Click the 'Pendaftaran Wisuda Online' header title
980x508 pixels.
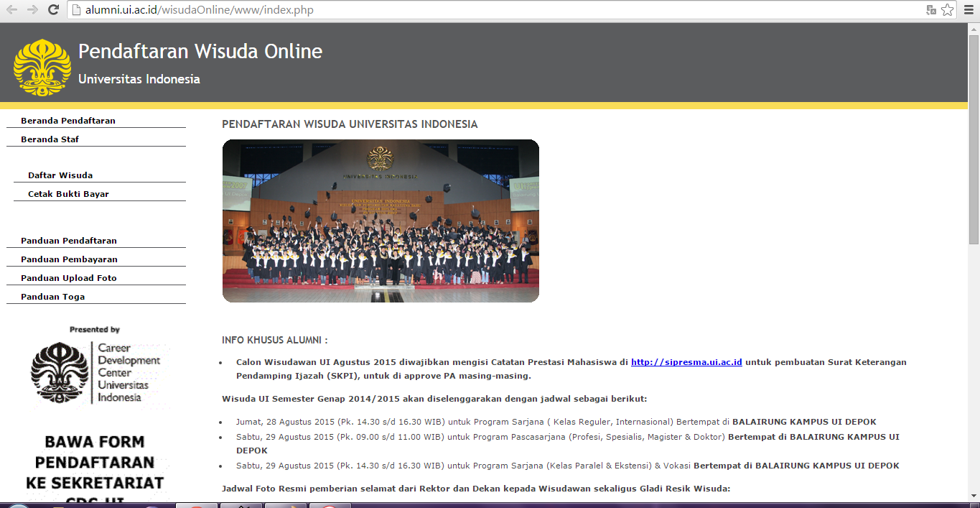(x=200, y=52)
